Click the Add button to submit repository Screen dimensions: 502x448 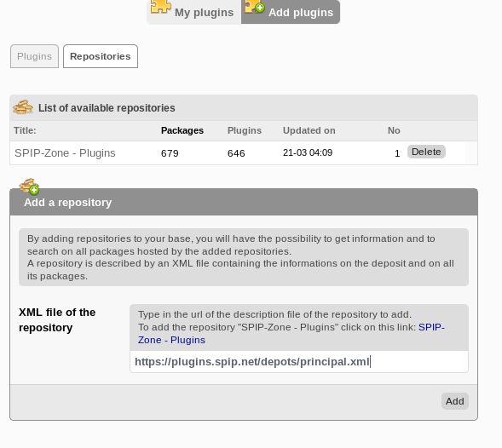[x=454, y=401]
